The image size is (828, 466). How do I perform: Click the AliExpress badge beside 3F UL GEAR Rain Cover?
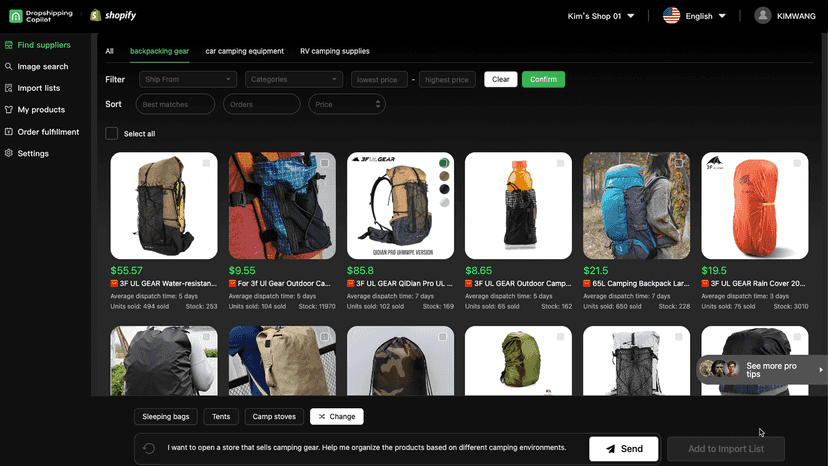(x=705, y=284)
